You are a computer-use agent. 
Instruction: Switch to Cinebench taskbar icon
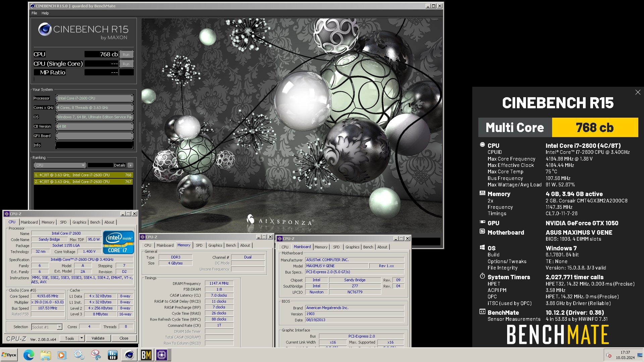click(x=129, y=355)
